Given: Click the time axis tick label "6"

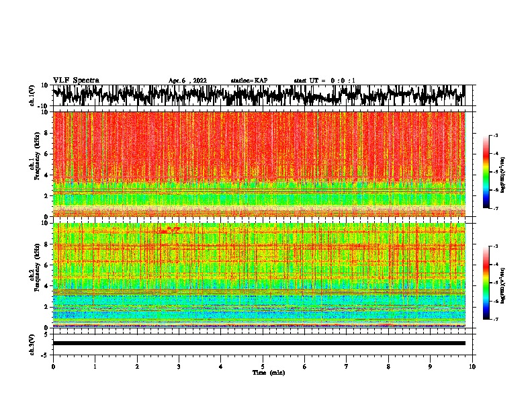Looking at the screenshot, I should click(305, 367).
